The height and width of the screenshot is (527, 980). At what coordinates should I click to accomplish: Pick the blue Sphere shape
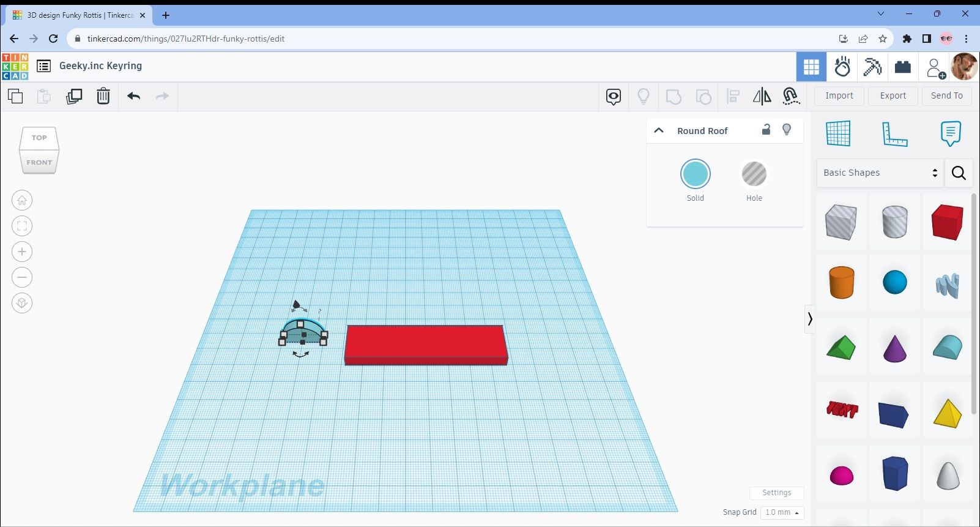[895, 282]
